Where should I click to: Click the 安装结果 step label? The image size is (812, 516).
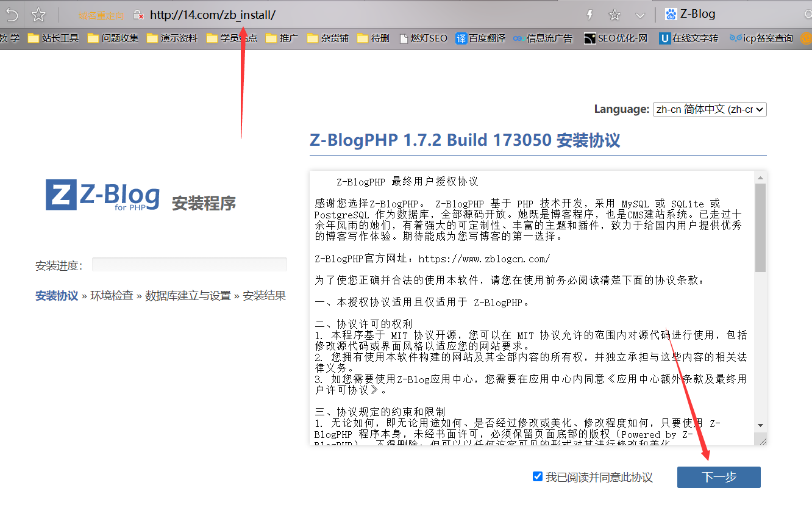264,296
